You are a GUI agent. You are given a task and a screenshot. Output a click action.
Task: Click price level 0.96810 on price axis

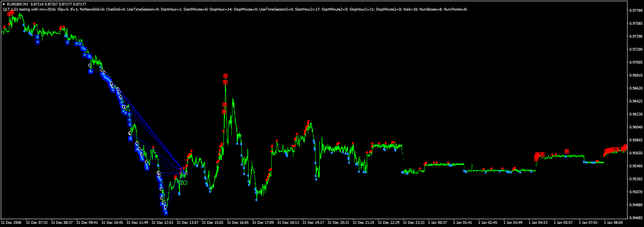click(636, 75)
